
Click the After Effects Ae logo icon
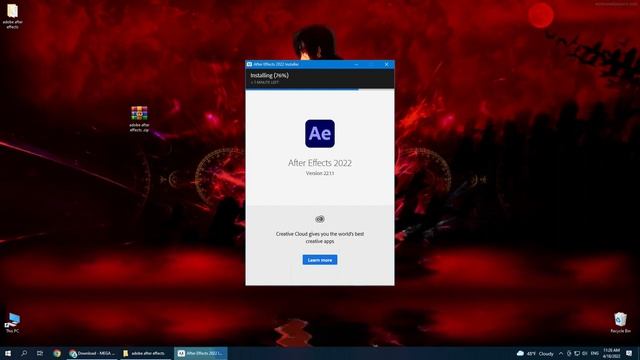320,133
